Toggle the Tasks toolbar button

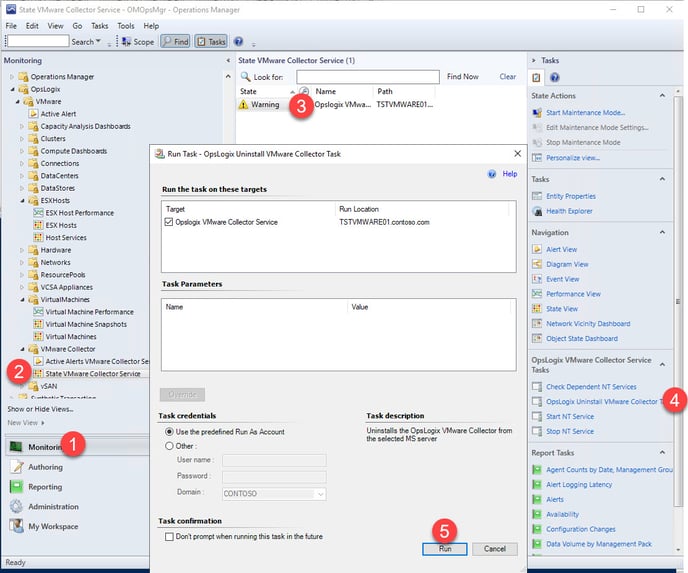pos(211,42)
